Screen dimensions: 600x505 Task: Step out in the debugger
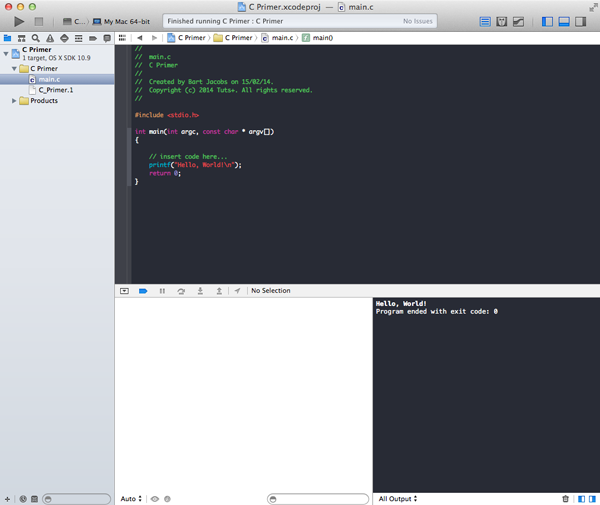219,291
